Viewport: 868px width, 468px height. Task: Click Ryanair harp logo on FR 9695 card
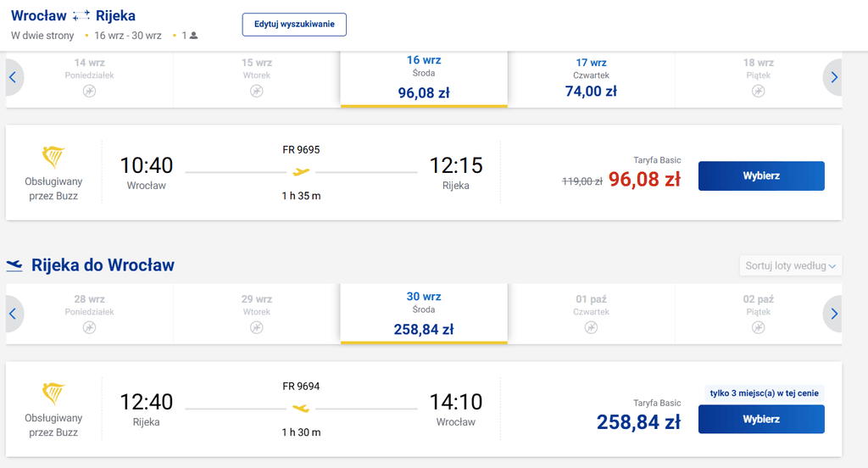[x=53, y=158]
